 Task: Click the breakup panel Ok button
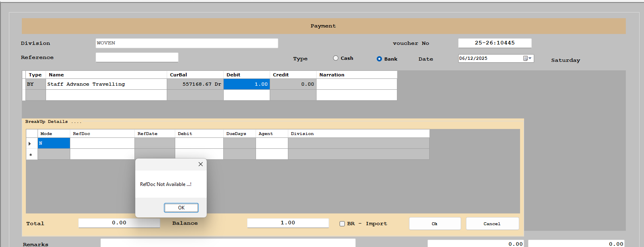(x=434, y=224)
